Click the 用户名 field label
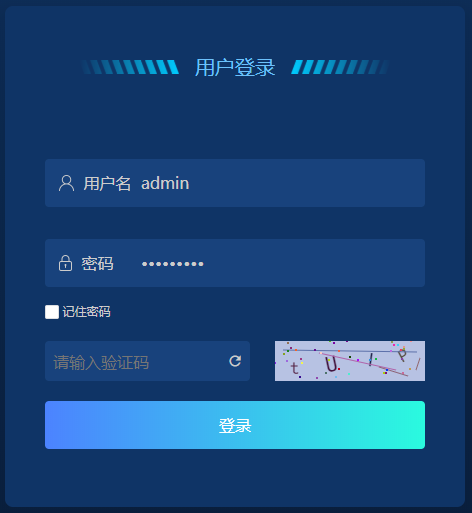This screenshot has height=513, width=472. [107, 184]
